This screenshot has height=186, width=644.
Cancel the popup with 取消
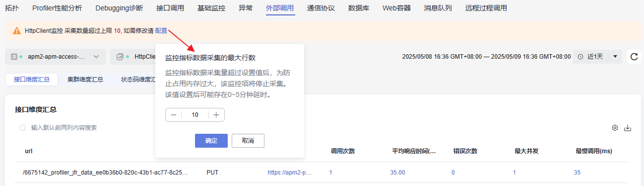point(248,141)
